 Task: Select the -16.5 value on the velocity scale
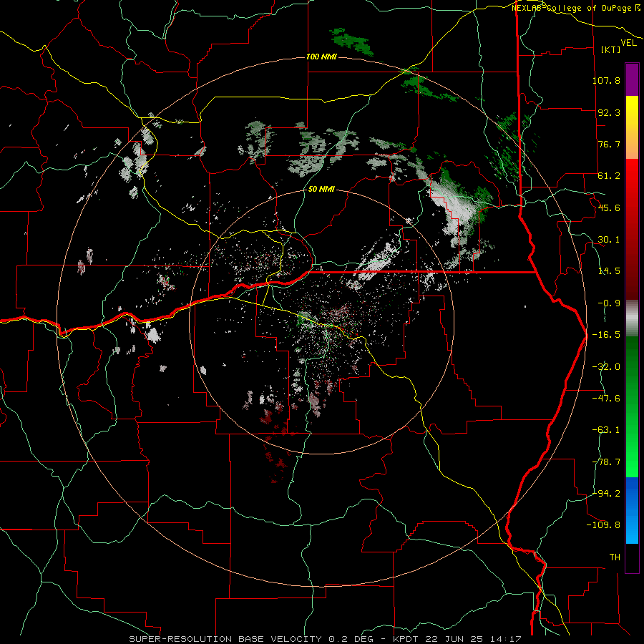coord(606,335)
